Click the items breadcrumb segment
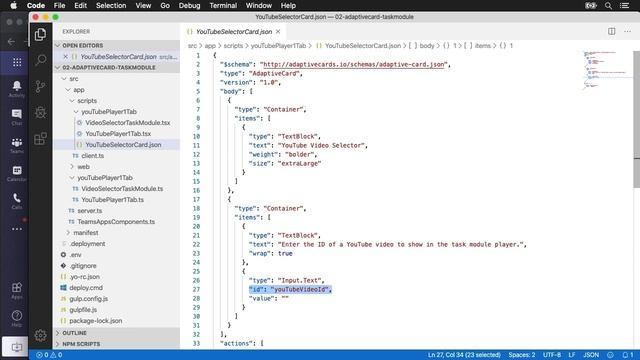Image resolution: width=640 pixels, height=360 pixels. click(x=482, y=46)
